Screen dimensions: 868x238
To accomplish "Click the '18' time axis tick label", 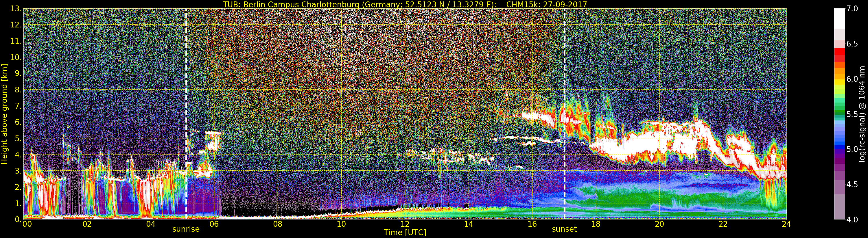I will point(596,224).
